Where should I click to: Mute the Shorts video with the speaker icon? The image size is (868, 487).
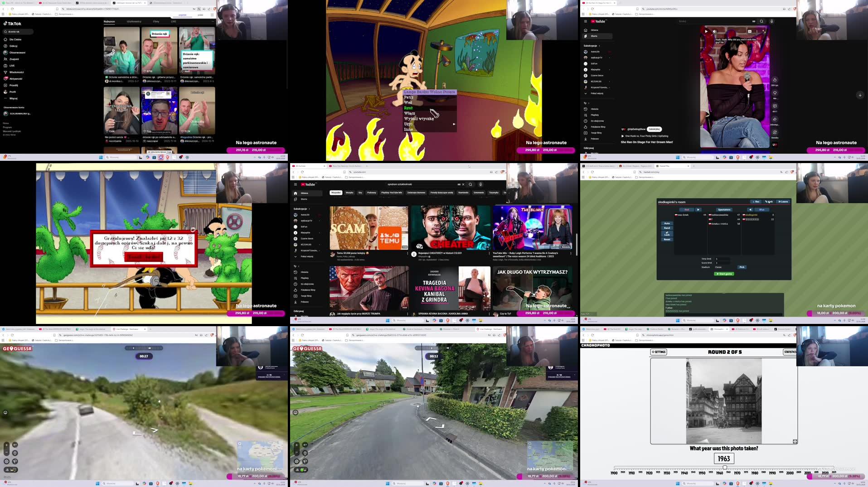[714, 31]
